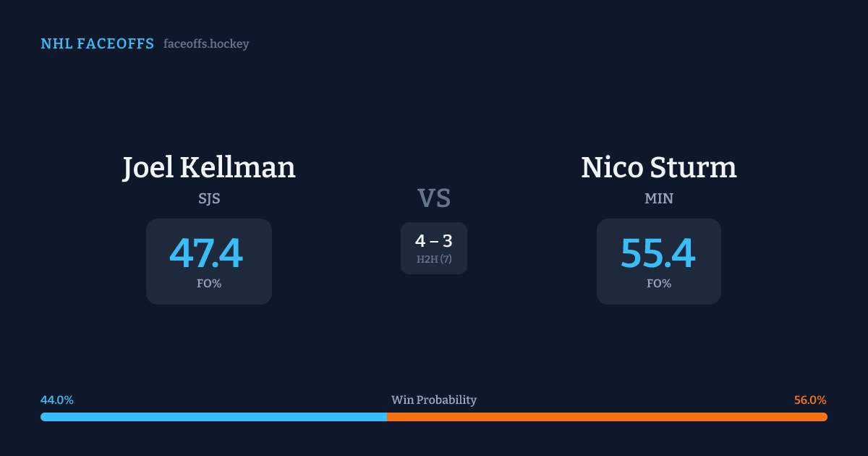This screenshot has width=868, height=456.
Task: Click the FO% label below 55.4
Action: point(659,284)
